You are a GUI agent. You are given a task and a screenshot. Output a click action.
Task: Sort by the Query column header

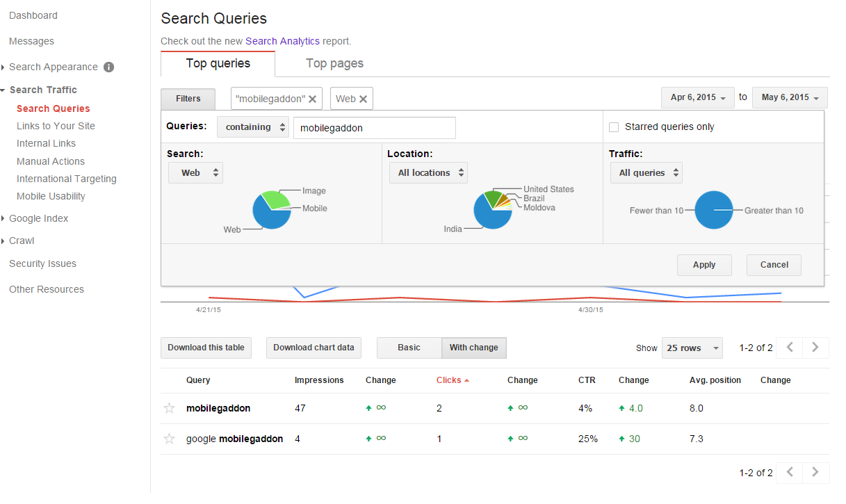(x=198, y=380)
